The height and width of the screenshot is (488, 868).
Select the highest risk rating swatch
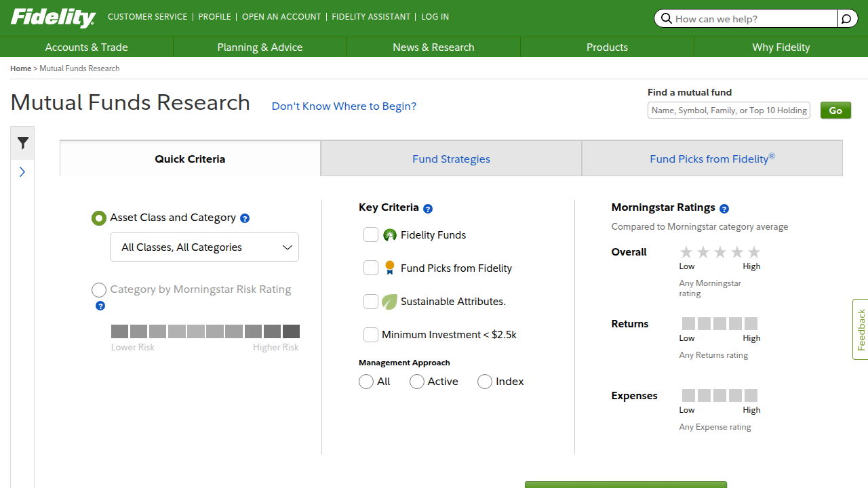[291, 331]
